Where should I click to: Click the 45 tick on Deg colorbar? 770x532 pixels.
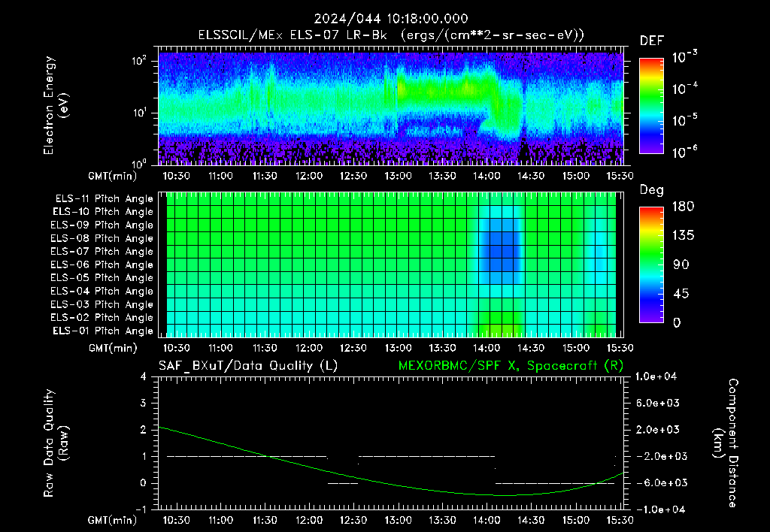point(681,294)
